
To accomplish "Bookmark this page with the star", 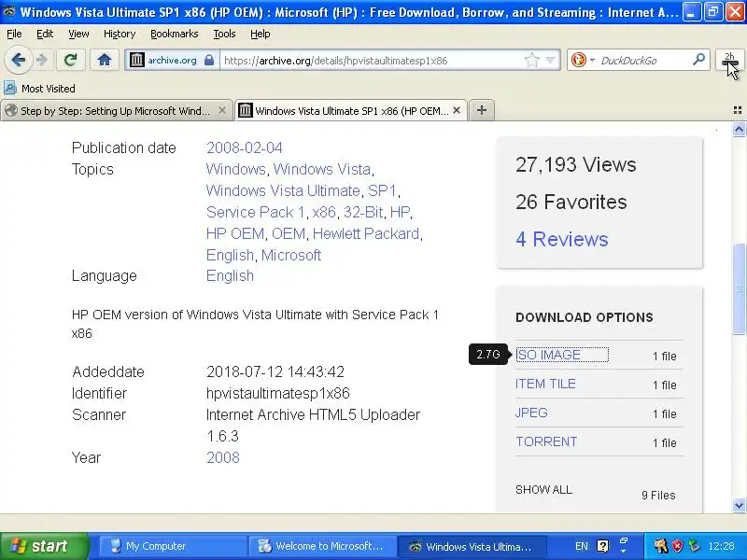I will pos(531,60).
